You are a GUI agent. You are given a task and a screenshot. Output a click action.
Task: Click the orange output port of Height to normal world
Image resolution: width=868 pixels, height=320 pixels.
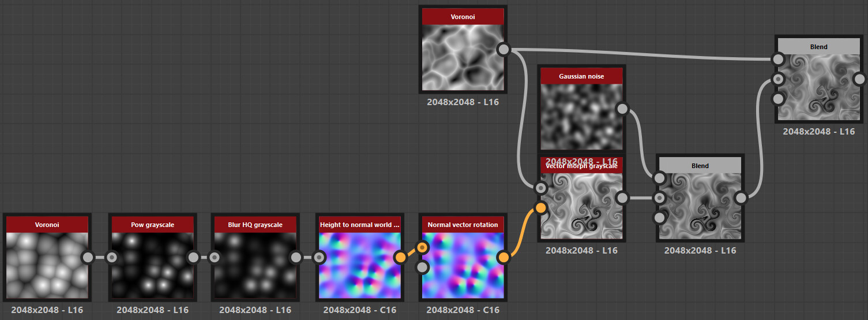(399, 257)
